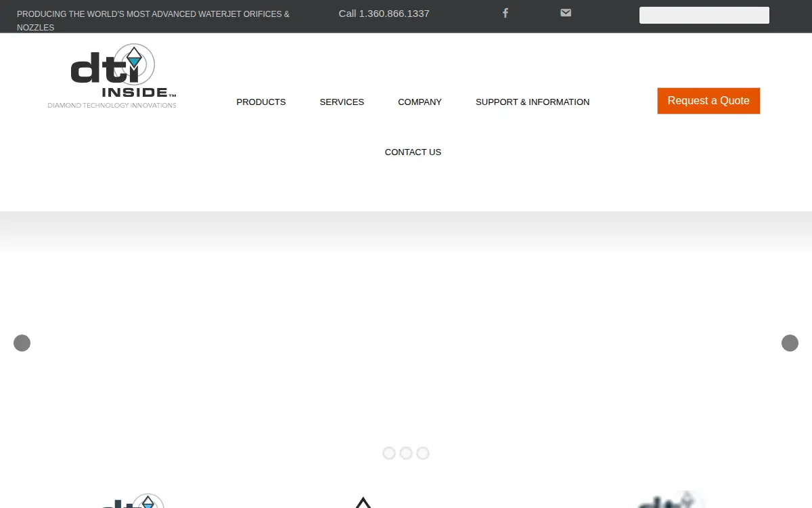Click the phone number 1.360.866.1337
Image resolution: width=812 pixels, height=508 pixels.
pos(394,14)
